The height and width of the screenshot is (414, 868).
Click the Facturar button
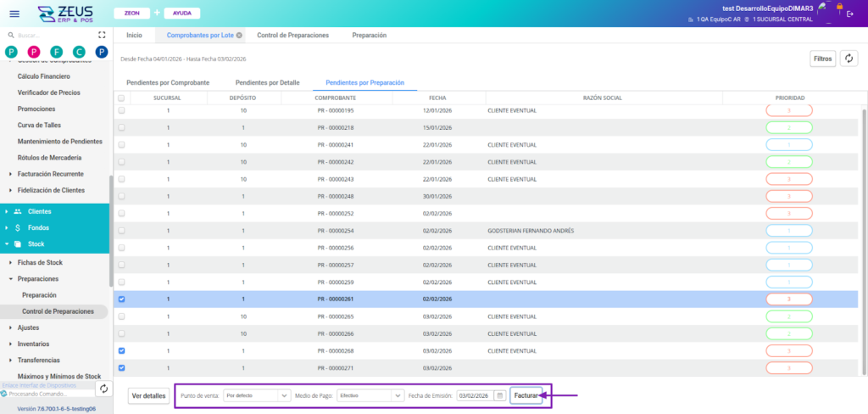[526, 395]
